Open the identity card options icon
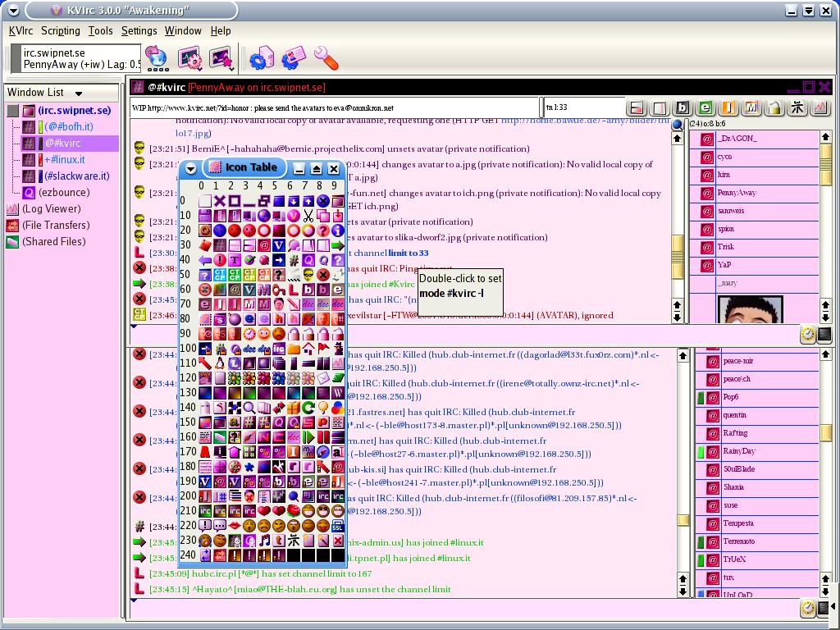The image size is (840, 630). click(x=294, y=57)
